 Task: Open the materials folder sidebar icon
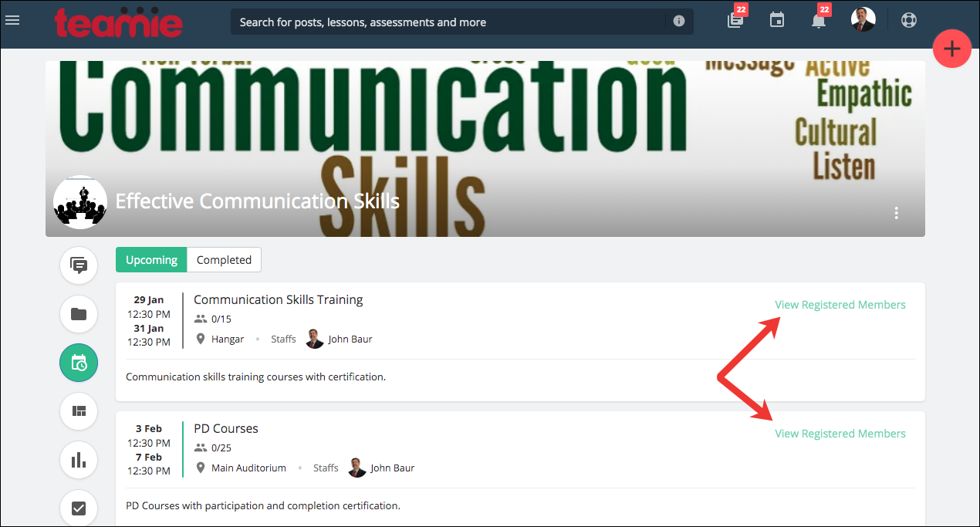pyautogui.click(x=79, y=314)
